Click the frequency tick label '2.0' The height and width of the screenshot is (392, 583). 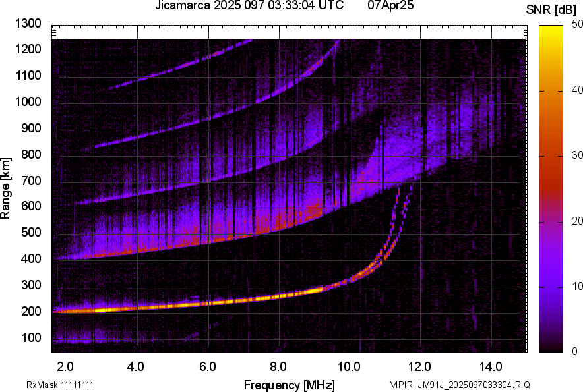65,367
